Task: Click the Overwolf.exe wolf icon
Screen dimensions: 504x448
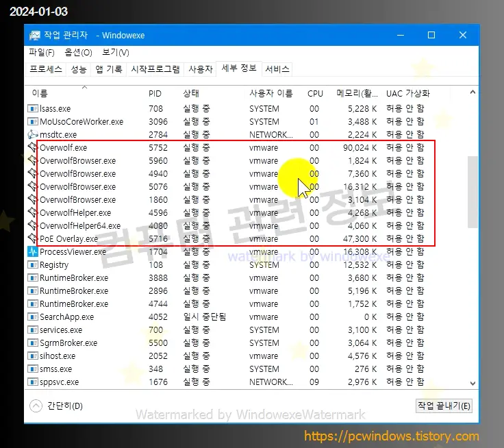Action: pos(33,147)
